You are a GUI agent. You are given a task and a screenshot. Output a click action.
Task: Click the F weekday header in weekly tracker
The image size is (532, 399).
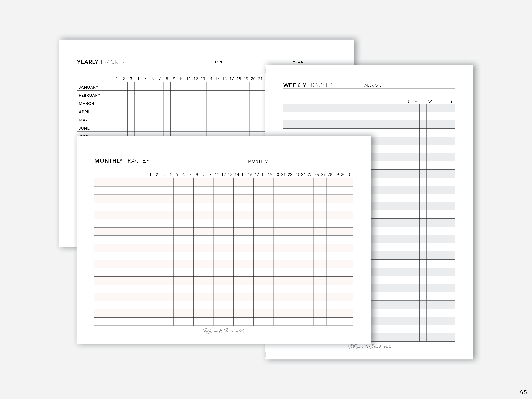[444, 101]
